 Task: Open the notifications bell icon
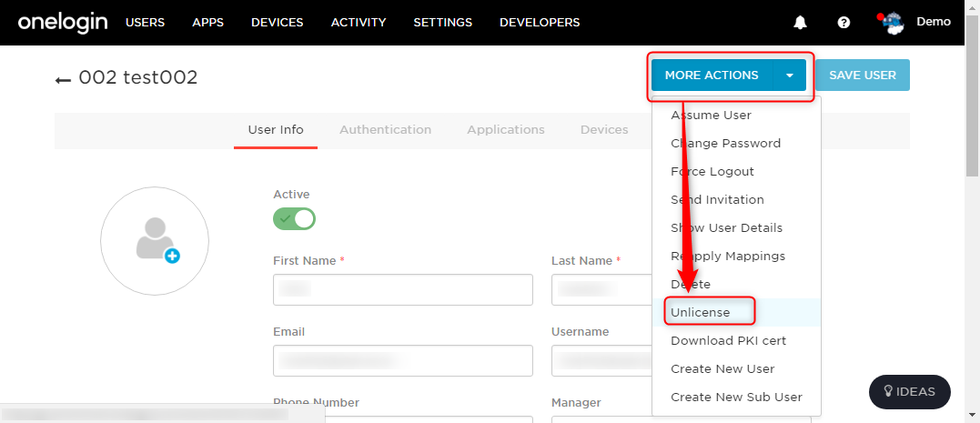point(800,23)
